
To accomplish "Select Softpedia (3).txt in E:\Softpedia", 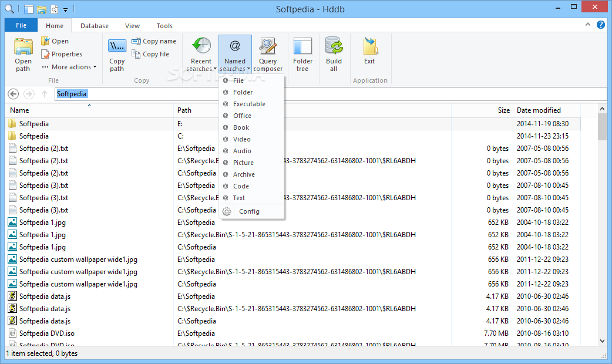I will coord(292,186).
